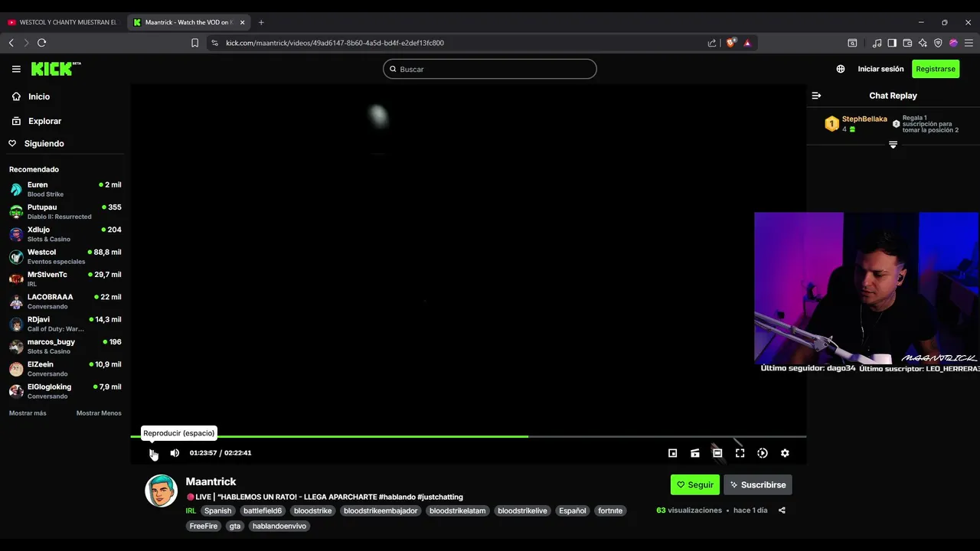Bookmark this page with the bookmark icon
The height and width of the screenshot is (551, 980).
(x=194, y=43)
